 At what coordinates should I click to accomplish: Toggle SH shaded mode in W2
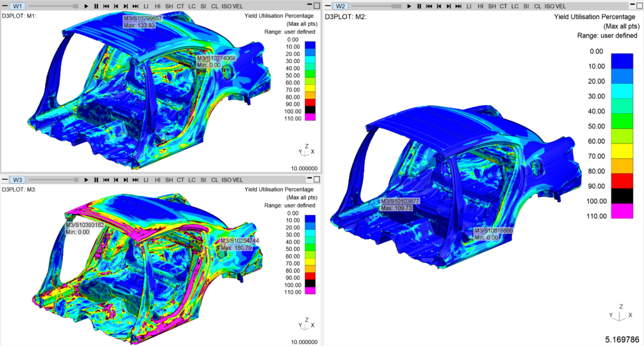[492, 6]
